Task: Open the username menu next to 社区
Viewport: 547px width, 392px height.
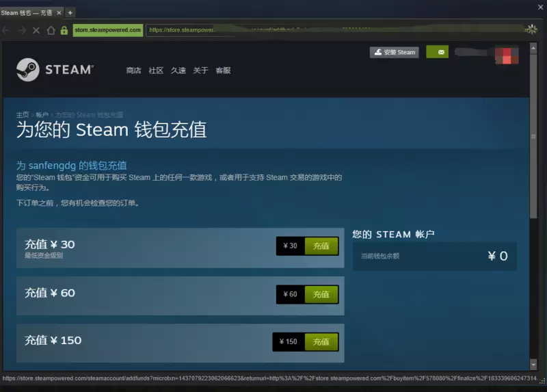Action: click(x=178, y=70)
